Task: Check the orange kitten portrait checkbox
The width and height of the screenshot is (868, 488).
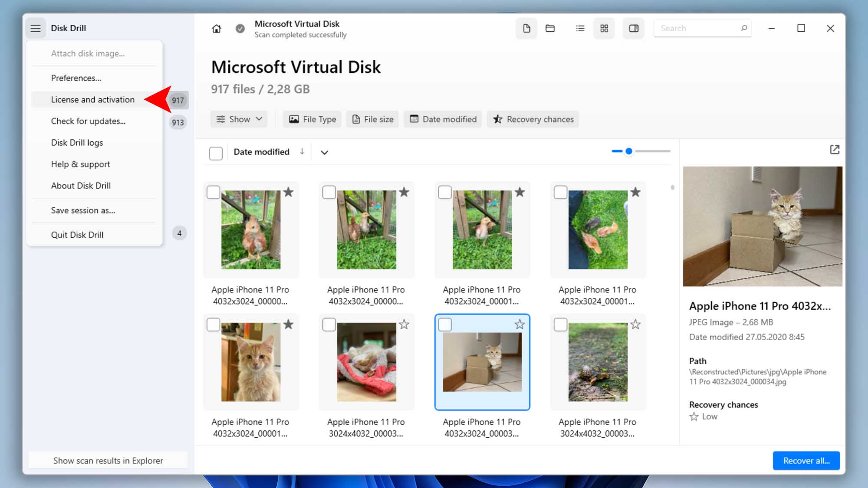Action: [x=214, y=324]
